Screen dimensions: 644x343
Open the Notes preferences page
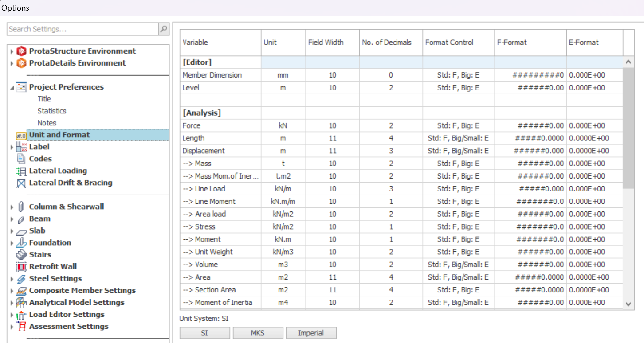(x=47, y=123)
